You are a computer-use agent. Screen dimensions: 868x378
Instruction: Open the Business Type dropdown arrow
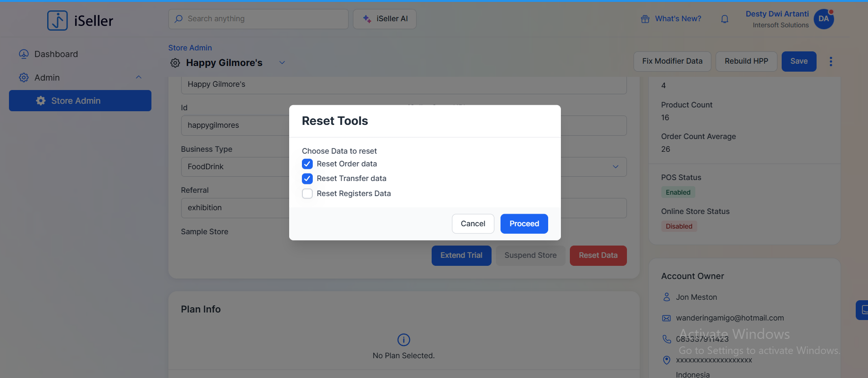(615, 167)
